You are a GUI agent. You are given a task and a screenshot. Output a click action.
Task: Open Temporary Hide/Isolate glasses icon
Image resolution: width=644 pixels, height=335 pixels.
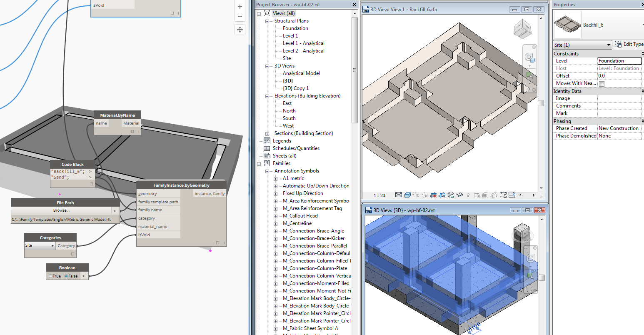coord(459,195)
